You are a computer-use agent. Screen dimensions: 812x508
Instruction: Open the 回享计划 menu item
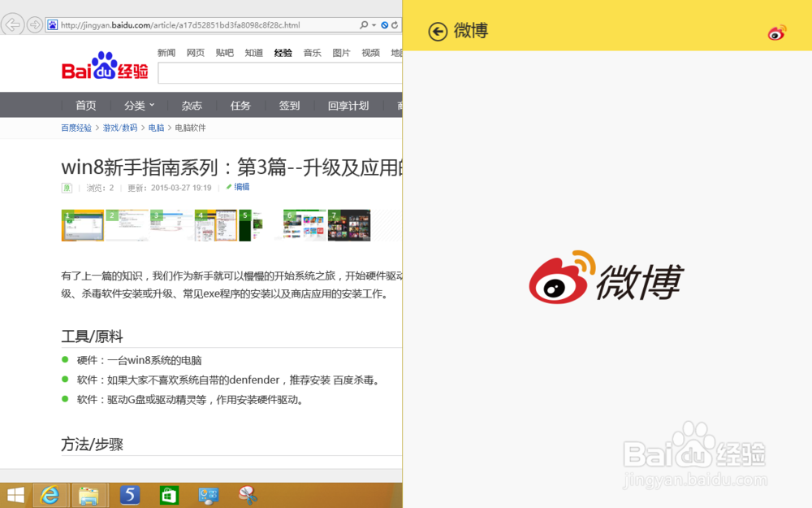(x=348, y=106)
